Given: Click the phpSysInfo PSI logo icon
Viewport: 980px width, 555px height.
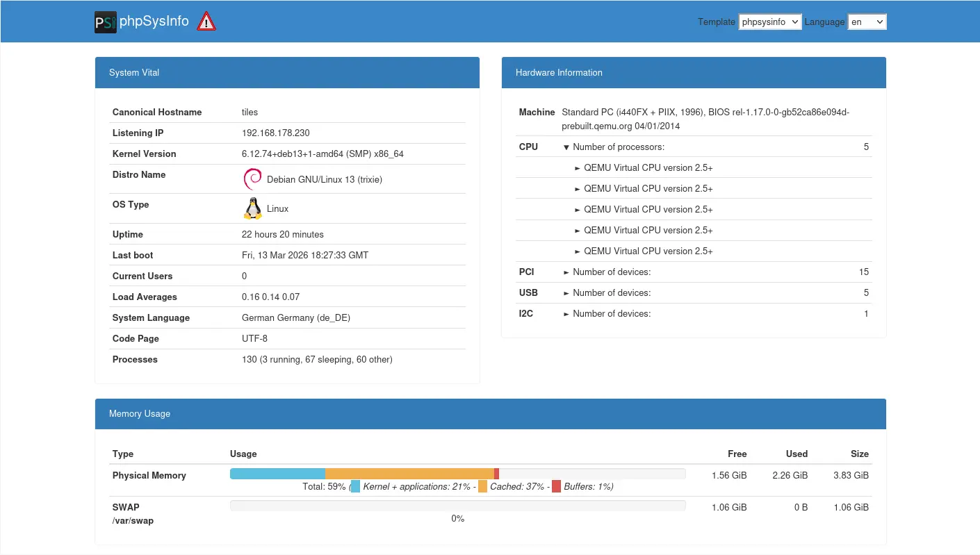Looking at the screenshot, I should (x=105, y=22).
